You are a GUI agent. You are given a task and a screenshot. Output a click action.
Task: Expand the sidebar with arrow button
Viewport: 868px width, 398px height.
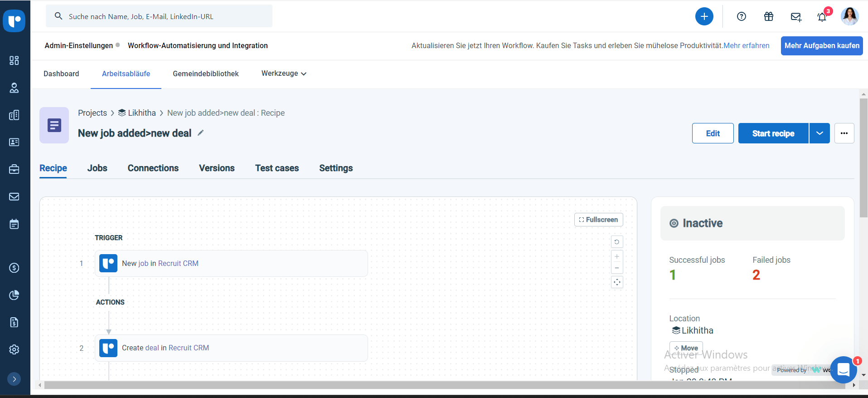[x=14, y=379]
